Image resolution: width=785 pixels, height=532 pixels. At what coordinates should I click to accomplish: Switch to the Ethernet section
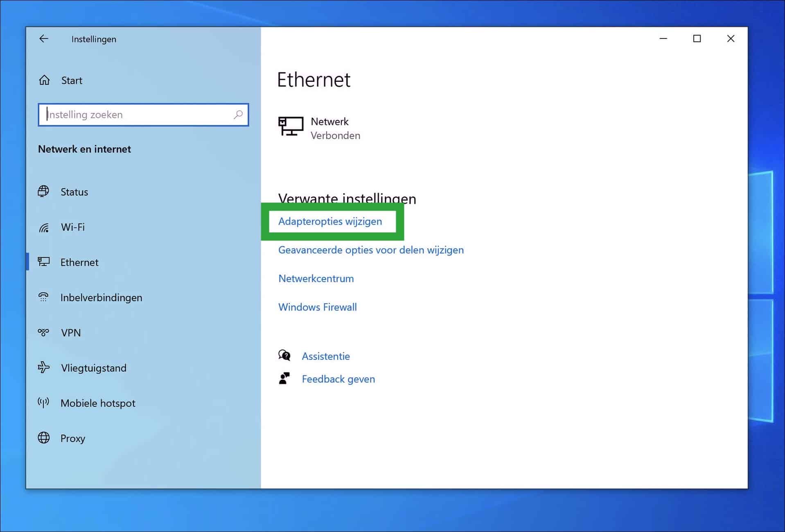(79, 262)
